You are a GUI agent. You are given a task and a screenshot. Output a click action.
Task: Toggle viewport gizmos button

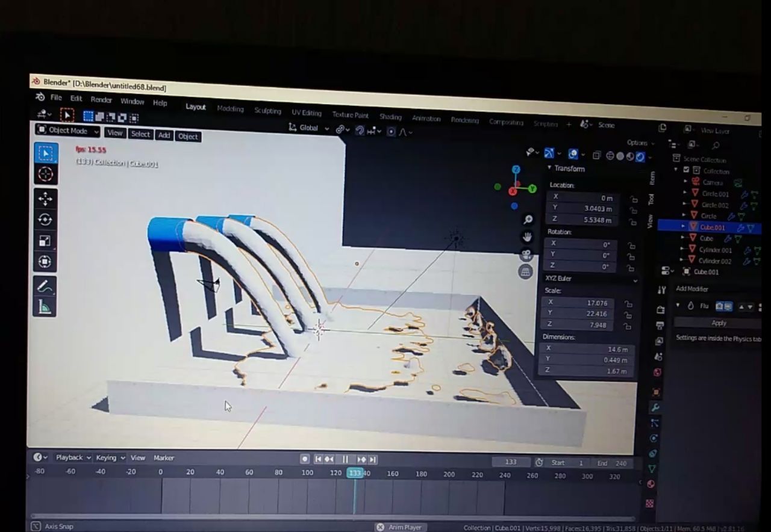tap(549, 153)
